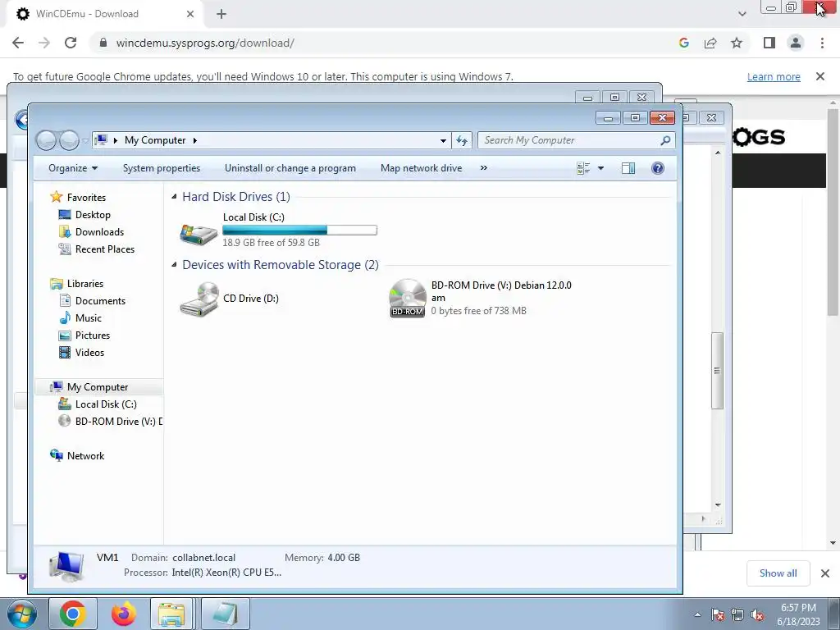840x630 pixels.
Task: Click Google icon in Chrome omnibox
Action: pos(683,43)
